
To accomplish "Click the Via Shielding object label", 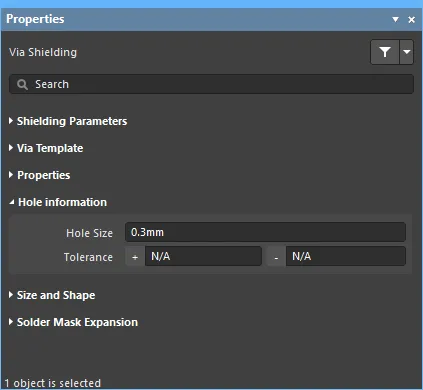I will pyautogui.click(x=43, y=52).
